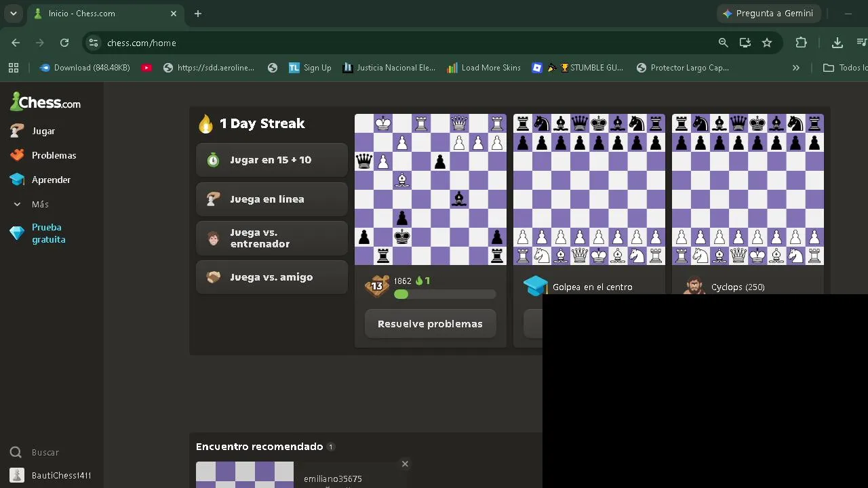Click the Jugar en 15 + 10 clock icon
This screenshot has height=488, width=868.
click(x=214, y=160)
